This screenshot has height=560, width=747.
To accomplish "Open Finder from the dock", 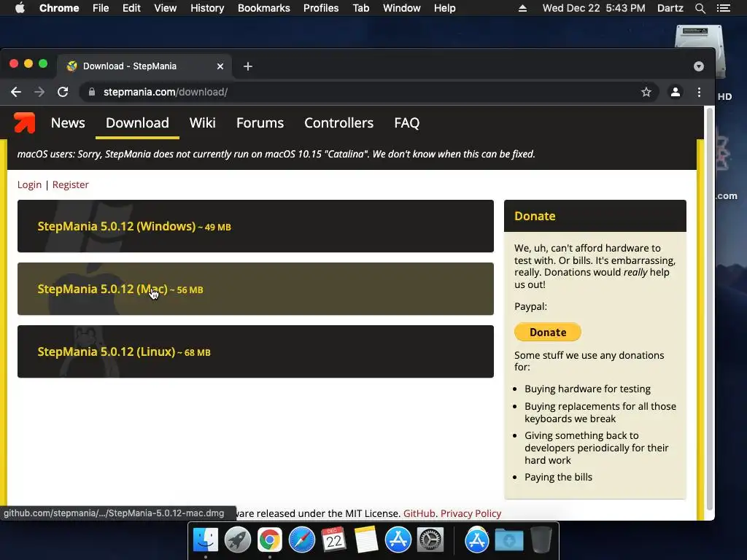I will click(x=206, y=540).
